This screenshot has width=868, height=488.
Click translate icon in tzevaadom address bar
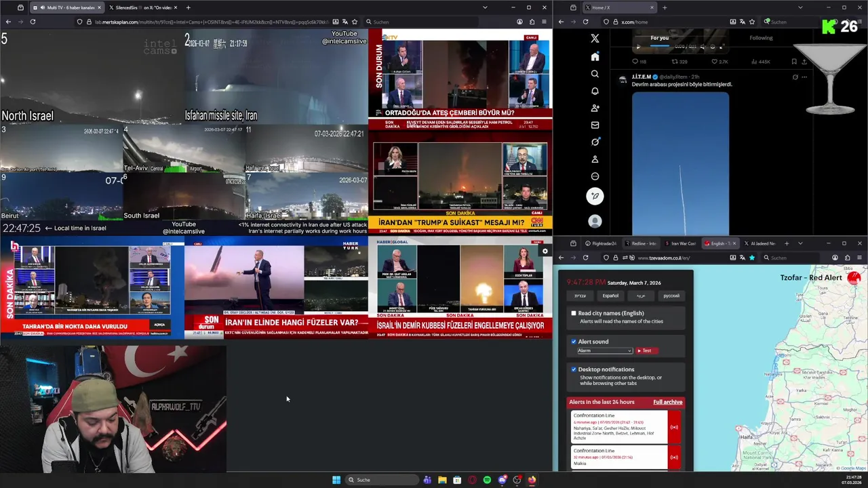click(x=742, y=258)
